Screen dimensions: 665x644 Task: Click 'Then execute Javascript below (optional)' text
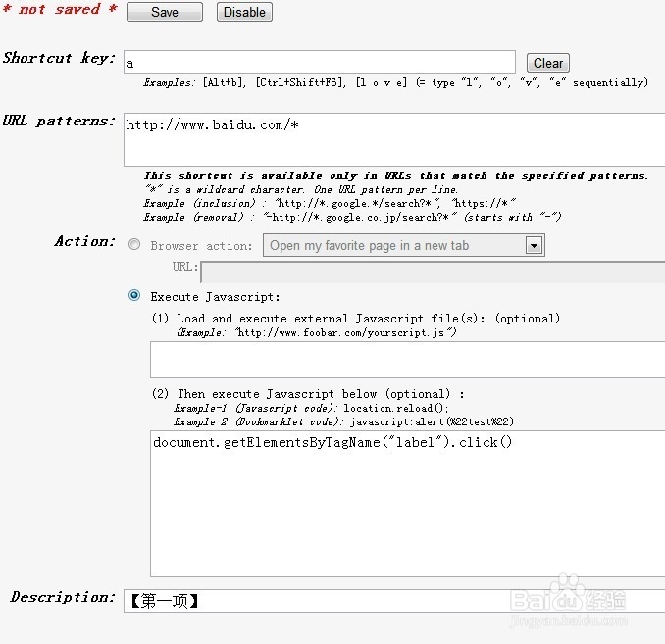(x=314, y=394)
